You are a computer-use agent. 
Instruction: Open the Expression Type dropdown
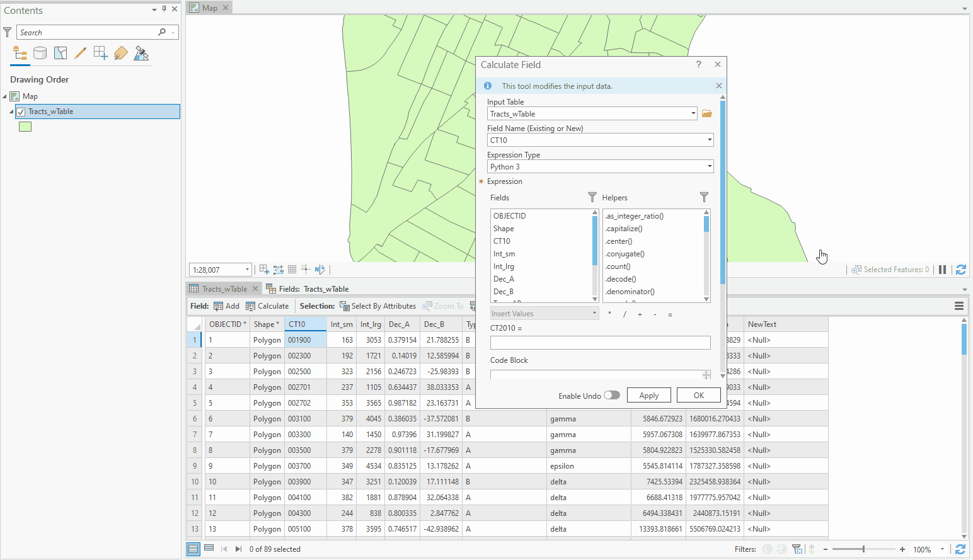tap(709, 166)
